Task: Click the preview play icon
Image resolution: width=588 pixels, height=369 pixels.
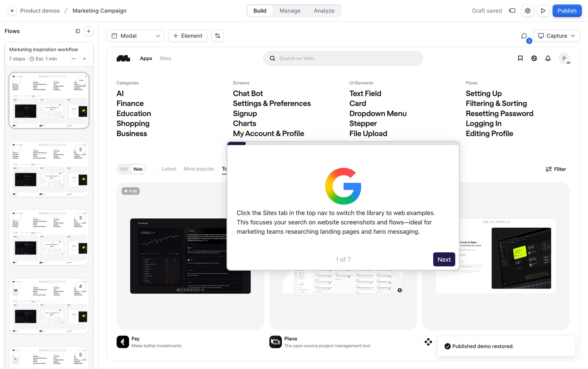Action: coord(543,11)
